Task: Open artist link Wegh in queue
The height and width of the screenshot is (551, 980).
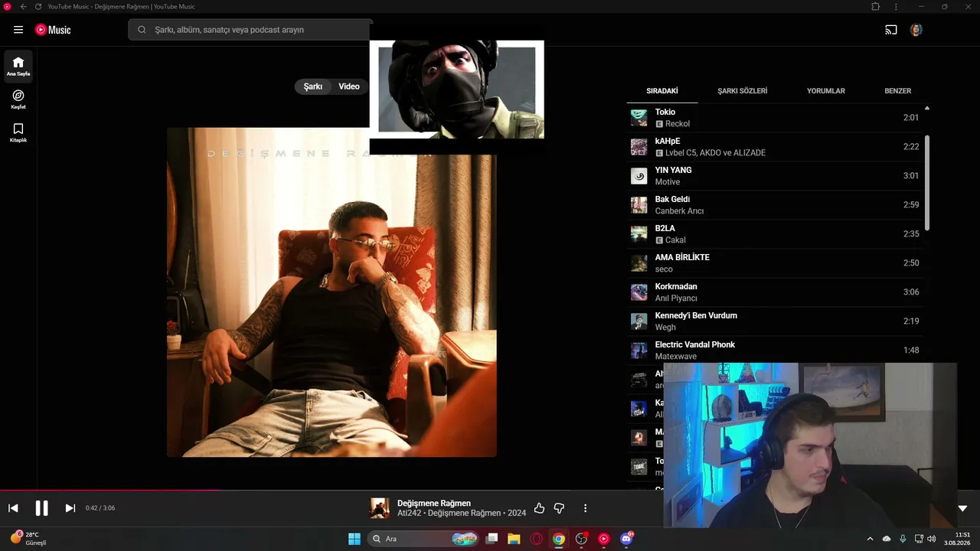Action: 665,328
